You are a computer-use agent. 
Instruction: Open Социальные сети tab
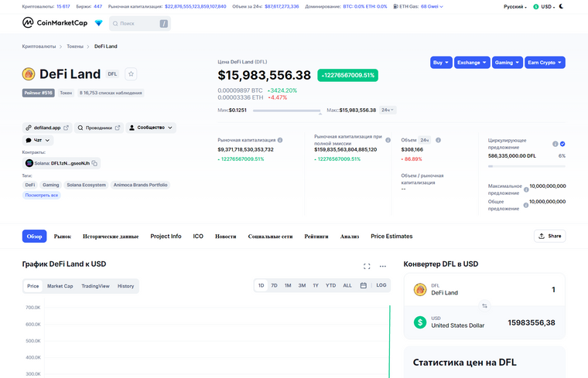pyautogui.click(x=270, y=237)
